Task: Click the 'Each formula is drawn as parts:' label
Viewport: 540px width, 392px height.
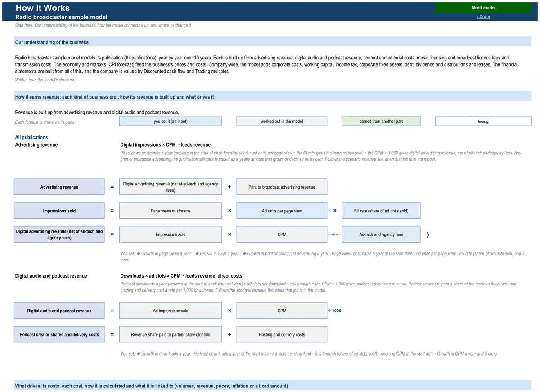Action: [x=45, y=122]
